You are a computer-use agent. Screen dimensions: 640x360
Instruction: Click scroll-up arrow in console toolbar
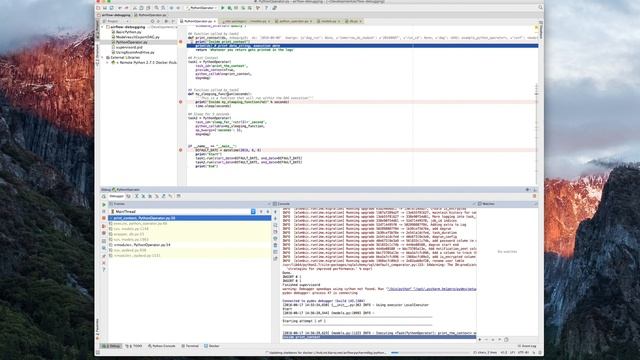pyautogui.click(x=276, y=212)
